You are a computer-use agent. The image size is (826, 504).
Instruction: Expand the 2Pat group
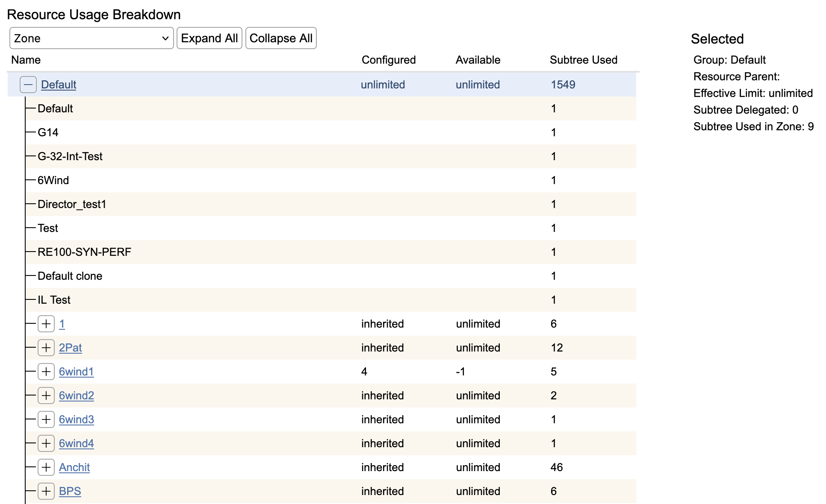[46, 348]
